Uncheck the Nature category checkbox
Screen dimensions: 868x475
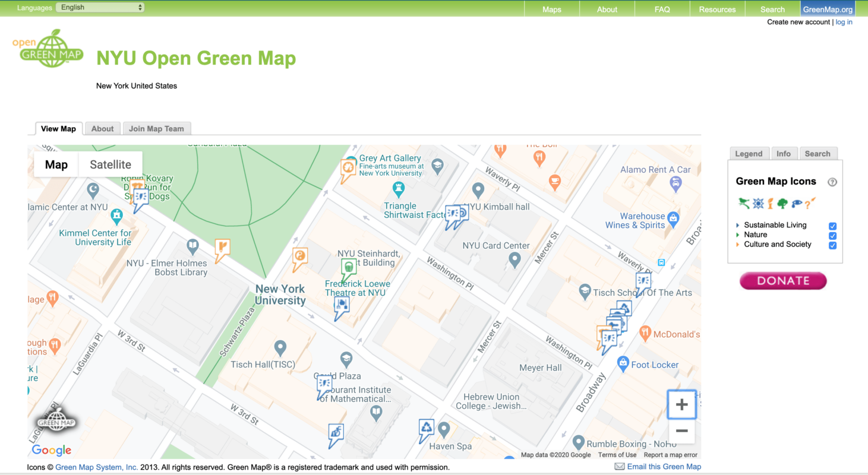(832, 236)
